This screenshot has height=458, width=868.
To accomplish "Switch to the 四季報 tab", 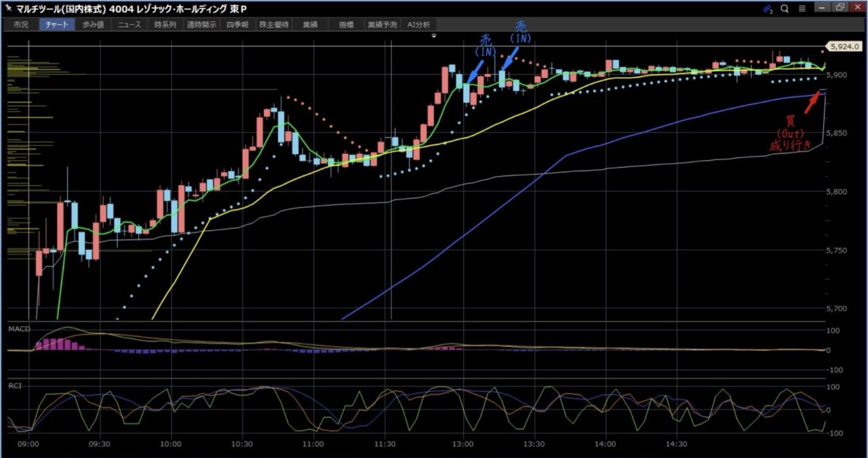I will 237,24.
